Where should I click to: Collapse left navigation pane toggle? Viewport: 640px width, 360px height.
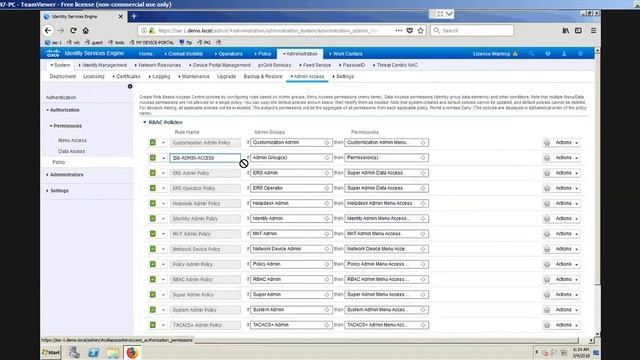pyautogui.click(x=130, y=87)
